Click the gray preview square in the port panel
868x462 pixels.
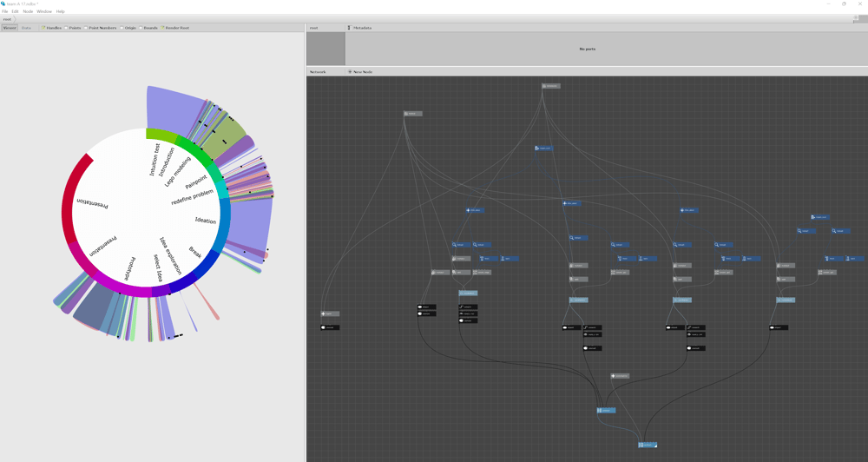point(326,49)
